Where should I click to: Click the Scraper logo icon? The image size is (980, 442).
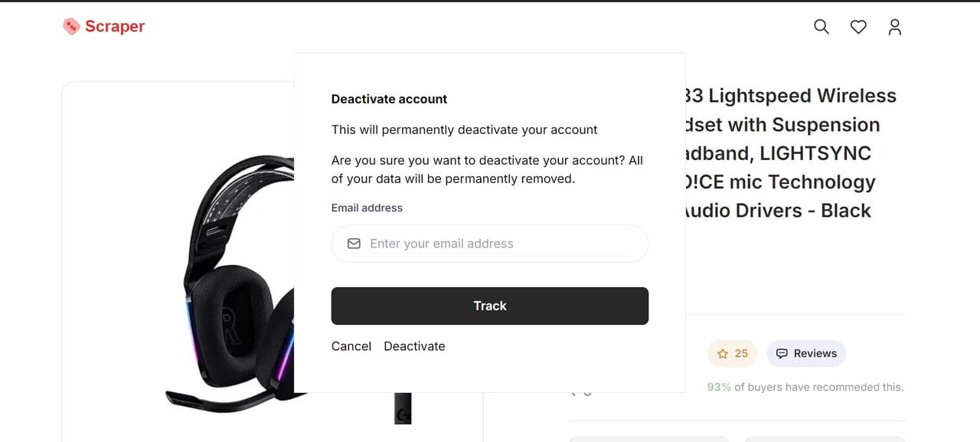pos(71,27)
